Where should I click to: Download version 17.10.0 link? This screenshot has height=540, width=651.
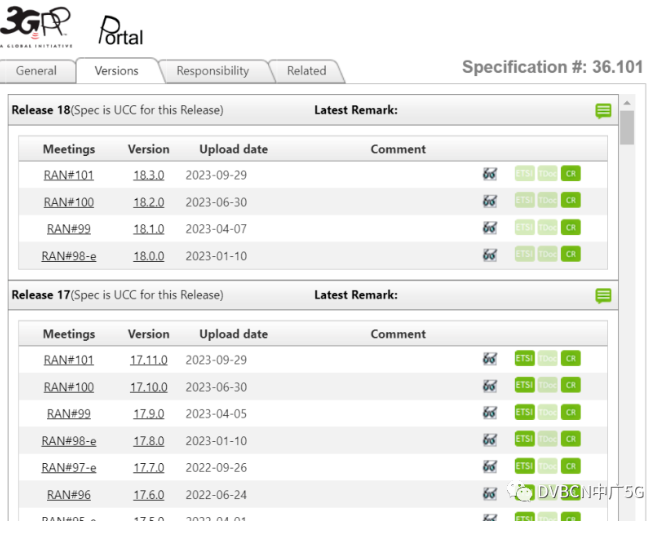(149, 386)
